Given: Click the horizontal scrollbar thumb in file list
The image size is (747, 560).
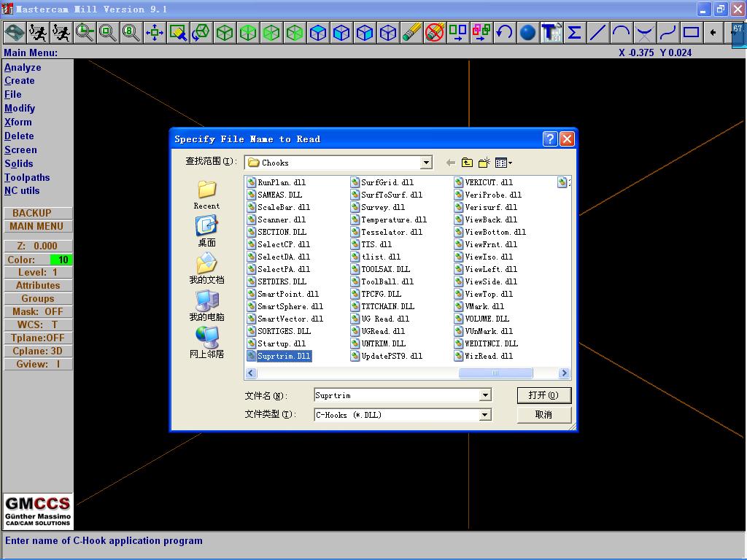Looking at the screenshot, I should pyautogui.click(x=495, y=373).
